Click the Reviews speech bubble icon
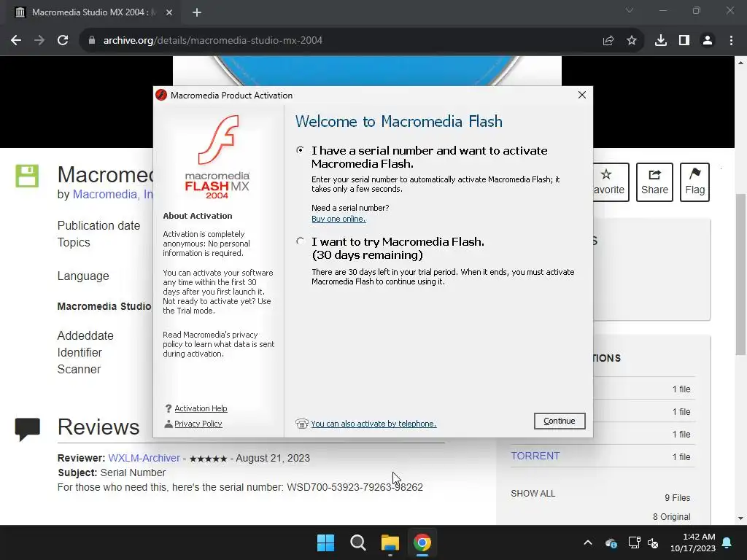The width and height of the screenshot is (747, 560). (x=27, y=429)
